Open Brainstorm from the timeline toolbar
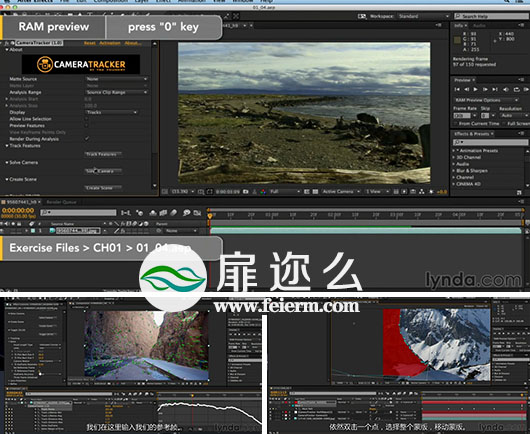530x434 pixels. [x=187, y=213]
